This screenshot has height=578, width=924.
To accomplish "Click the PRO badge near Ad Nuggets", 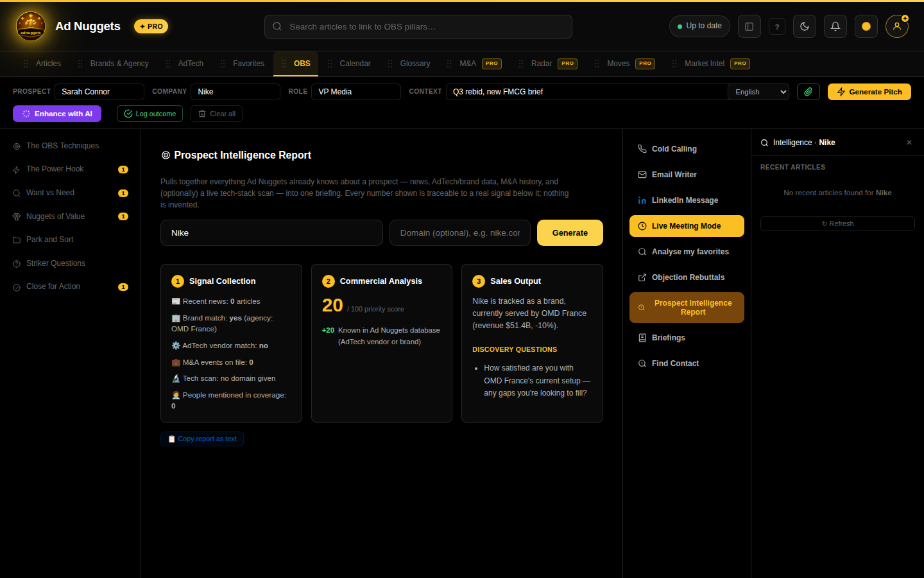I will pyautogui.click(x=151, y=26).
